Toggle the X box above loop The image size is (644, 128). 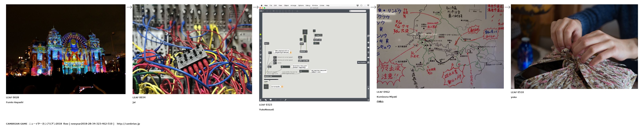(x=314, y=31)
